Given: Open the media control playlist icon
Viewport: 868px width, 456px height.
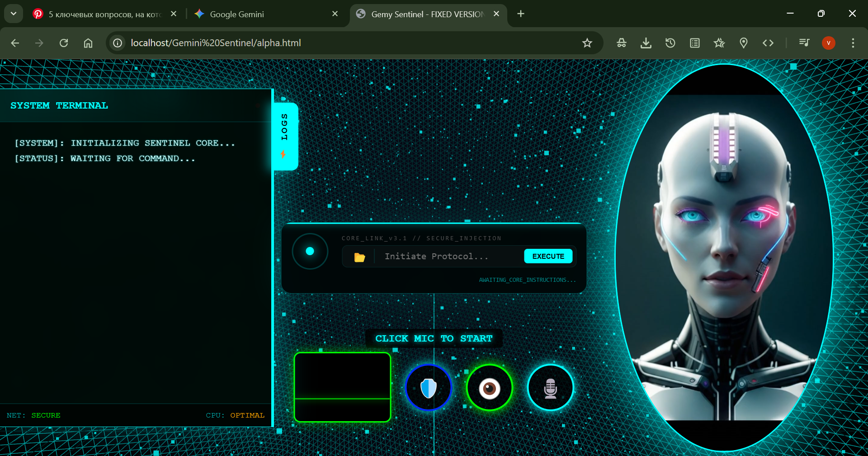Looking at the screenshot, I should (804, 43).
